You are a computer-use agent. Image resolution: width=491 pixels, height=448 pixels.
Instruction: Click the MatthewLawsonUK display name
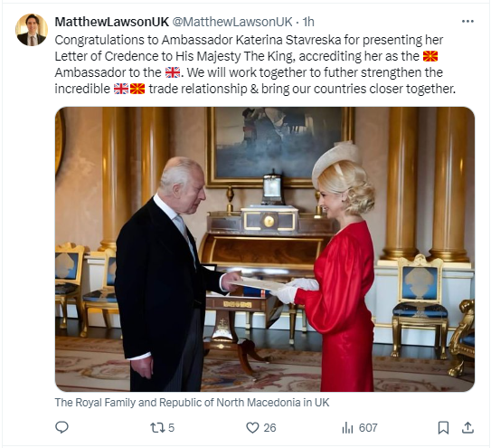click(112, 22)
